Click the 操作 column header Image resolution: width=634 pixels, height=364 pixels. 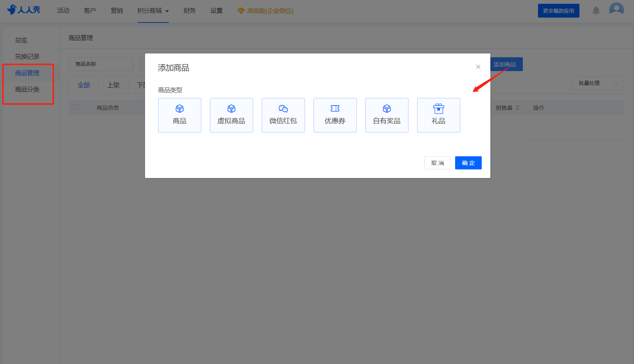tap(538, 108)
